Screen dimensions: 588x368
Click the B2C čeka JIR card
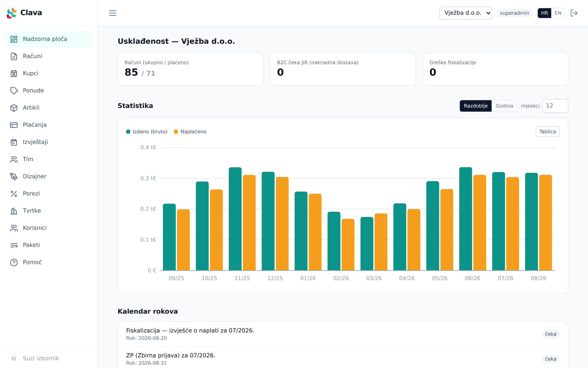[343, 69]
